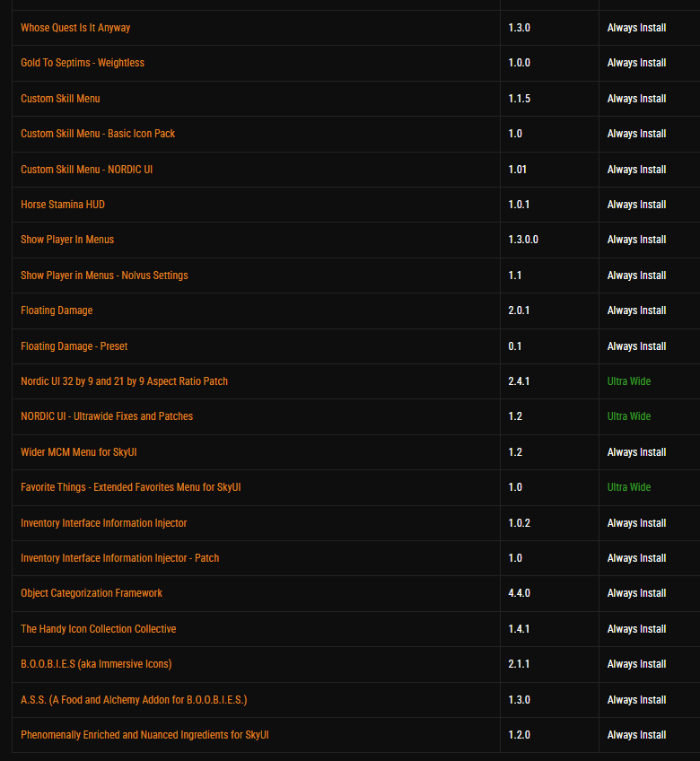Select Always Install in Object Categorization Framework row

click(x=636, y=593)
